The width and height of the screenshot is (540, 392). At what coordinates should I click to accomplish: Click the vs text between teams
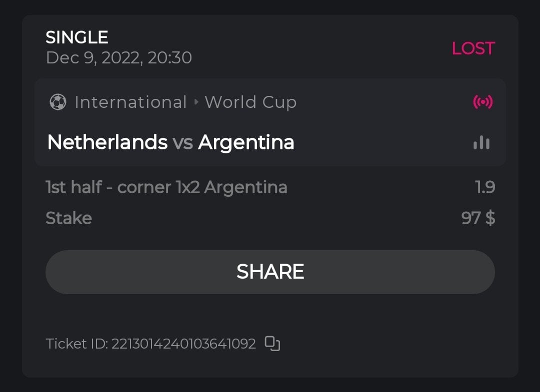(x=182, y=143)
